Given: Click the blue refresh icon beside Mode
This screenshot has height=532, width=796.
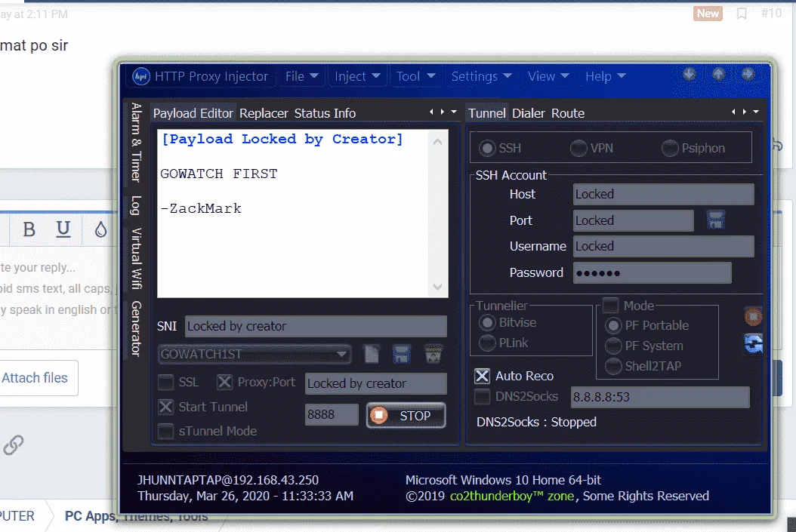Looking at the screenshot, I should coord(754,344).
